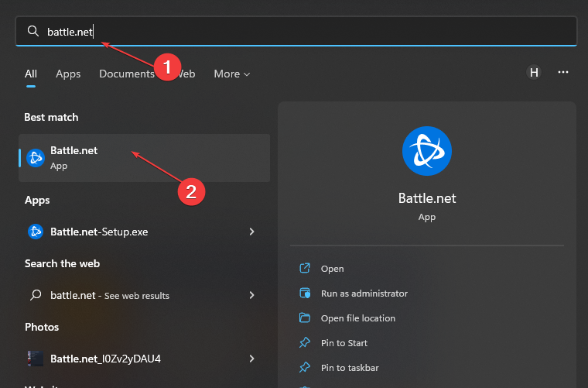
Task: Click the Battle.net_I0Zv2yDAU4 photo thumbnail
Action: pos(36,359)
